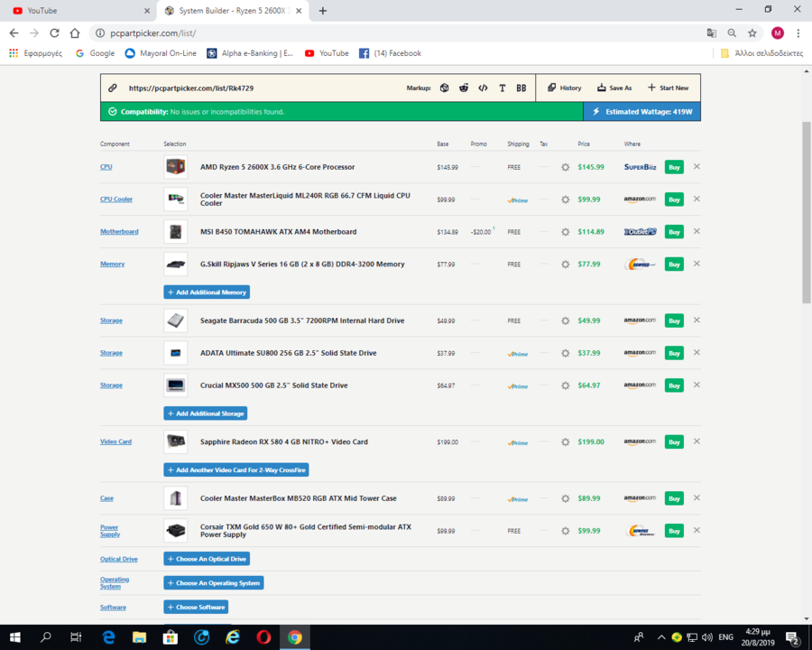812x650 pixels.
Task: Remove the Sapphire Radeon RX 580 card
Action: 697,441
